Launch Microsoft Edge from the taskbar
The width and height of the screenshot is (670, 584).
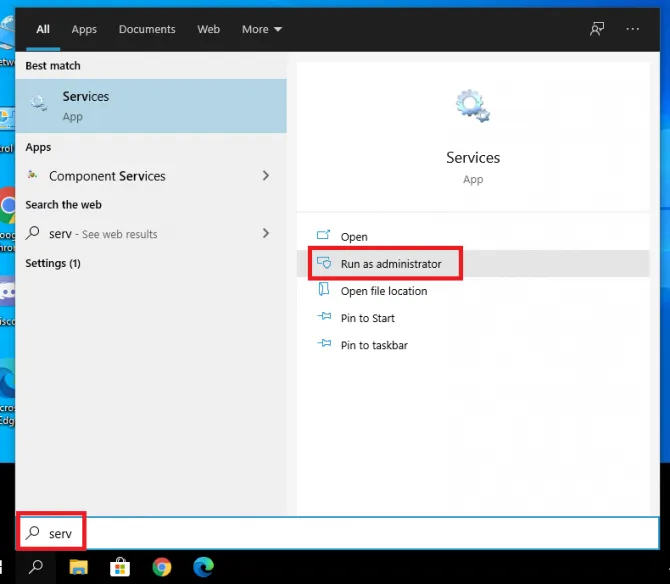coord(203,567)
